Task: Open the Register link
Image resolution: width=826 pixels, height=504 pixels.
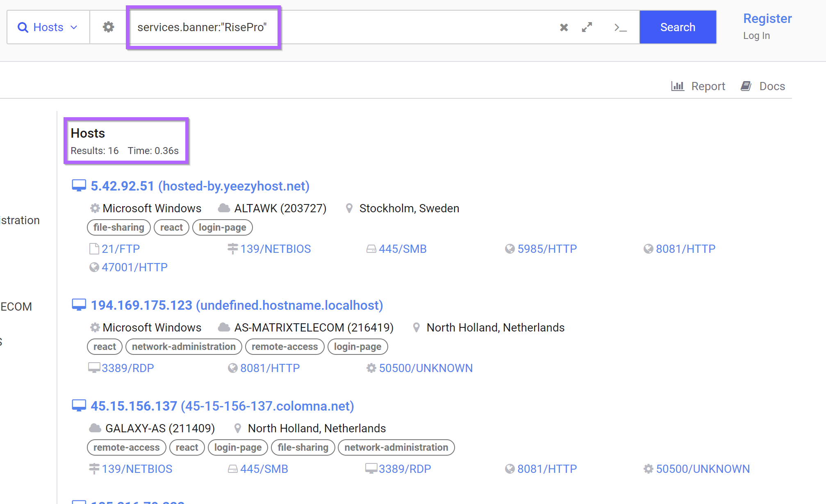Action: point(767,18)
